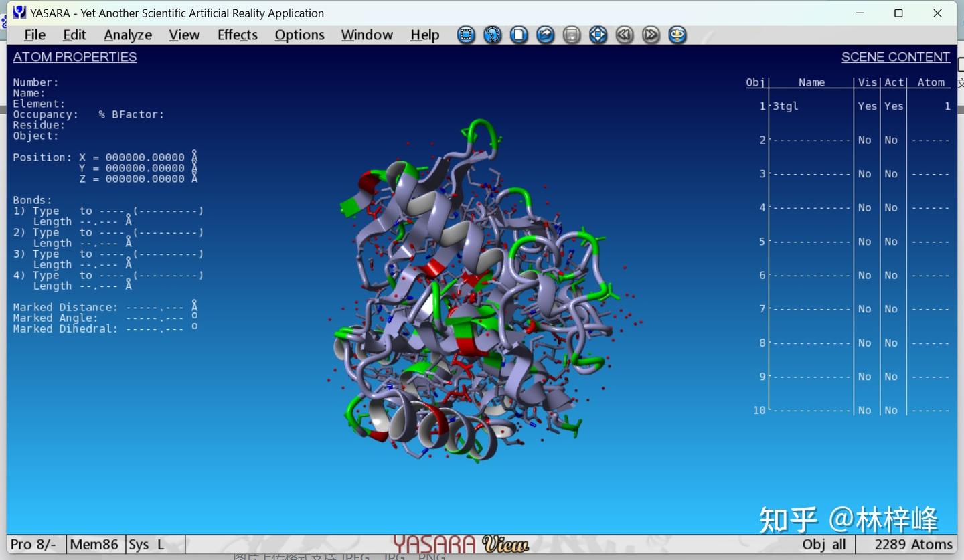
Task: Click the 'Pro 8/-' status bar field
Action: click(x=33, y=545)
